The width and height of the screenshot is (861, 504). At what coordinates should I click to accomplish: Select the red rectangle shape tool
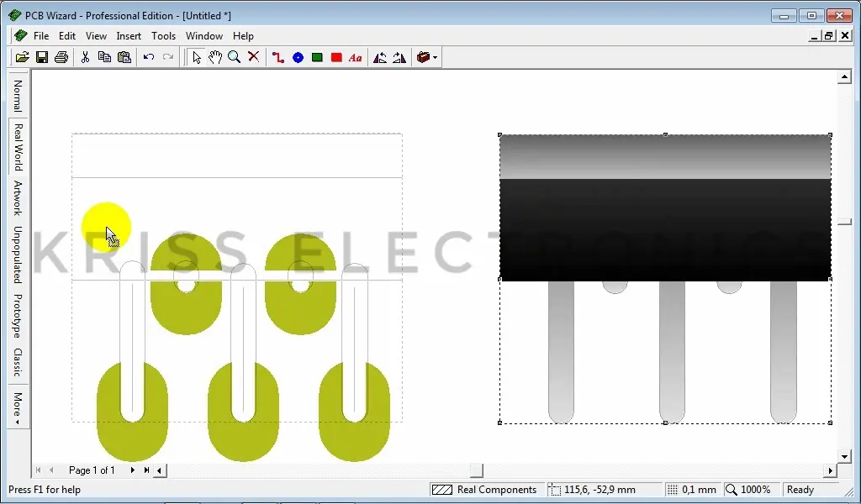[x=336, y=57]
